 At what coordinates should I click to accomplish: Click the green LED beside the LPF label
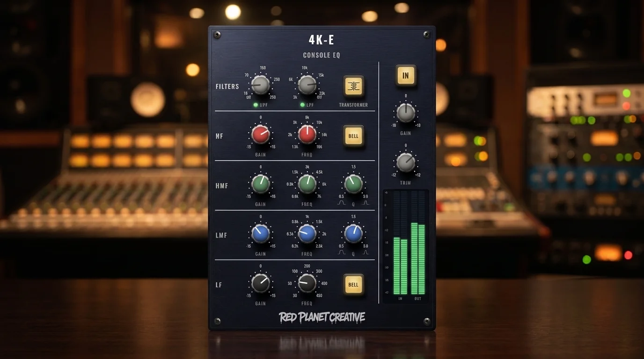(x=302, y=105)
